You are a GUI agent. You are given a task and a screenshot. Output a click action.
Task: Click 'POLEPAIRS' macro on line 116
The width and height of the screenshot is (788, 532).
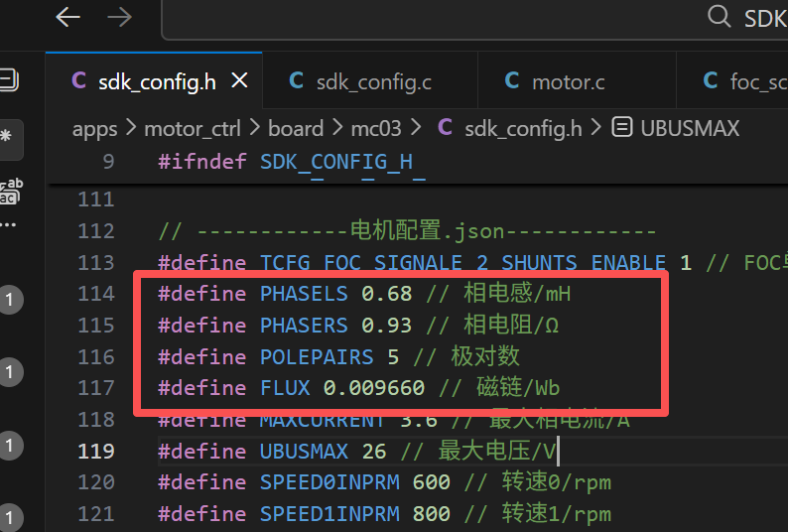pos(317,357)
